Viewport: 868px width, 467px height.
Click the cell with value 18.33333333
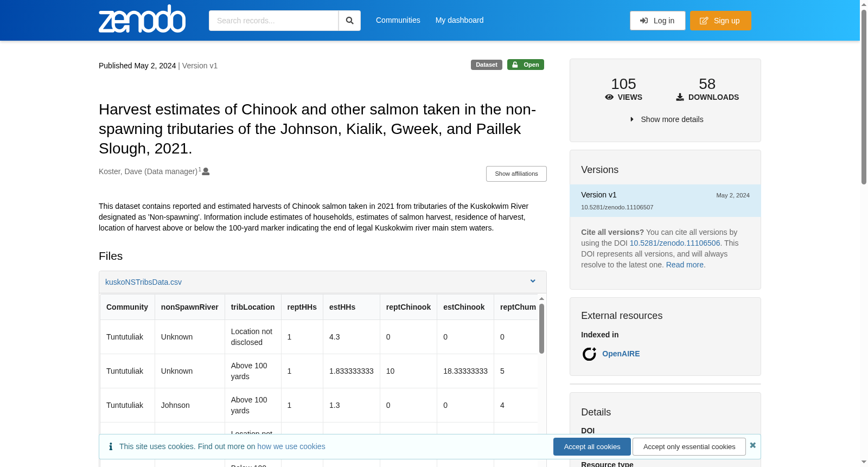click(x=465, y=371)
